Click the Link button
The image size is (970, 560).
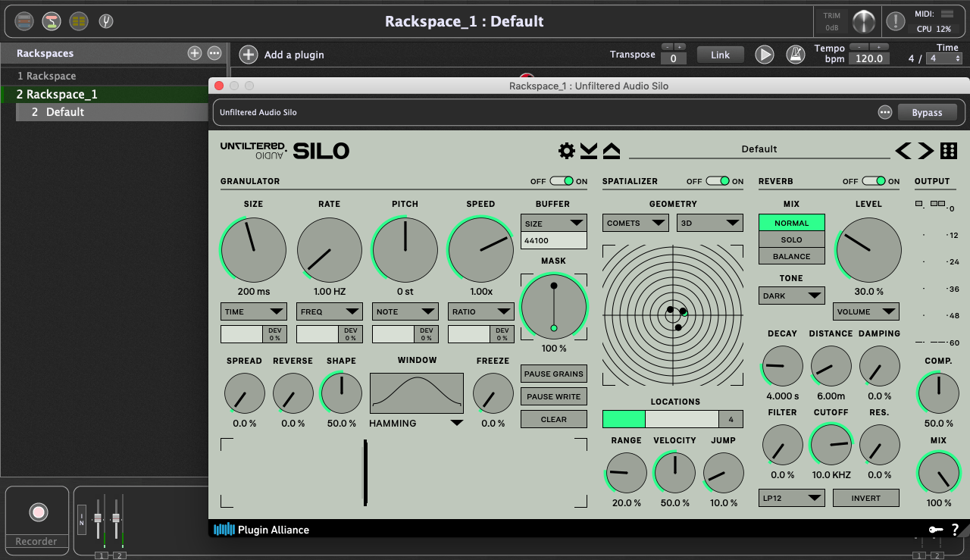[x=721, y=55]
